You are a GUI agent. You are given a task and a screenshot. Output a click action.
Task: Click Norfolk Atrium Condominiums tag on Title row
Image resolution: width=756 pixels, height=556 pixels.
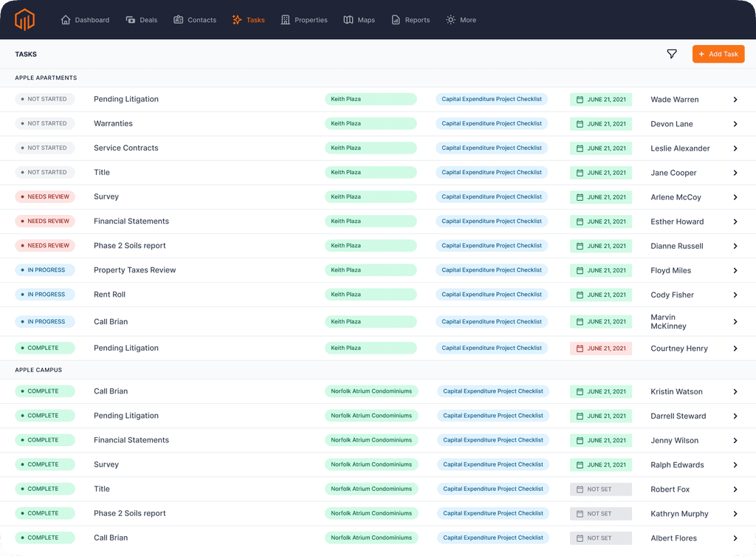pos(371,489)
